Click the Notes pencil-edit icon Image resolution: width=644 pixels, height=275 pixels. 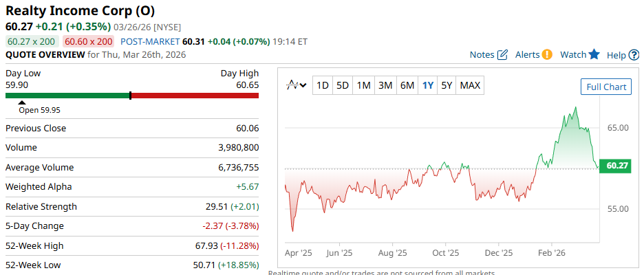pos(502,55)
